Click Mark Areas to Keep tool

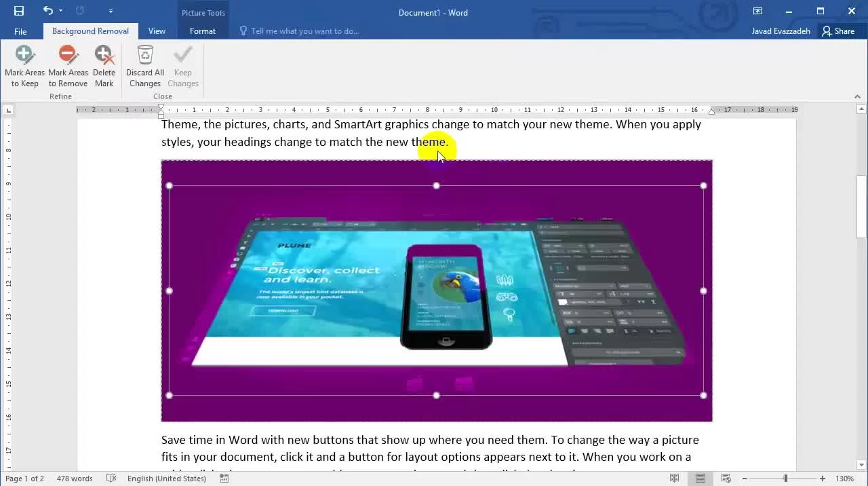tap(24, 67)
